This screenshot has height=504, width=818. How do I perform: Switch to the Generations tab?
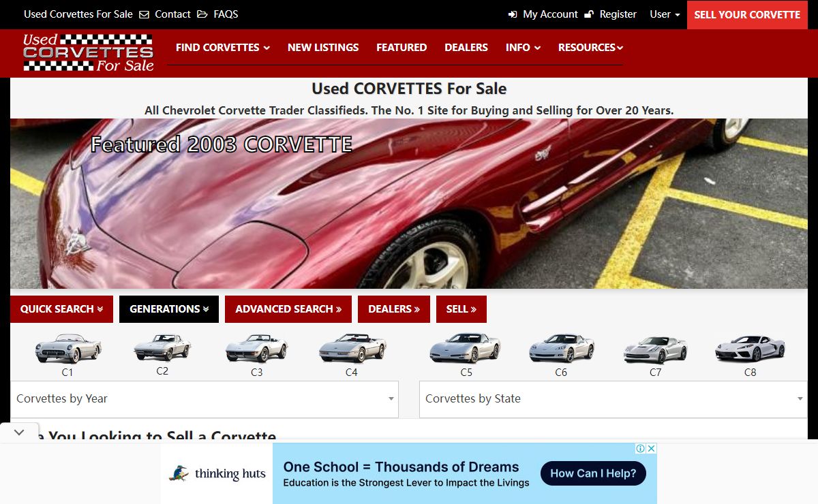click(x=169, y=309)
